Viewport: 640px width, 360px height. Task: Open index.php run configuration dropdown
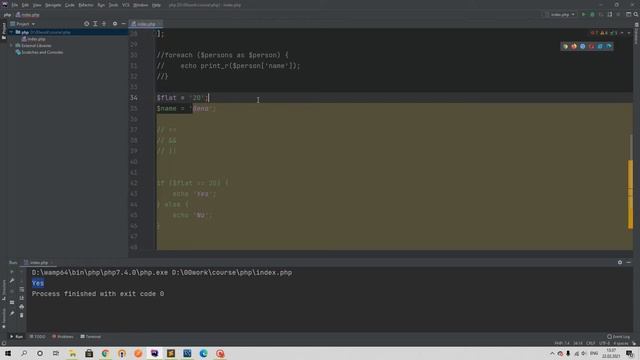560,14
